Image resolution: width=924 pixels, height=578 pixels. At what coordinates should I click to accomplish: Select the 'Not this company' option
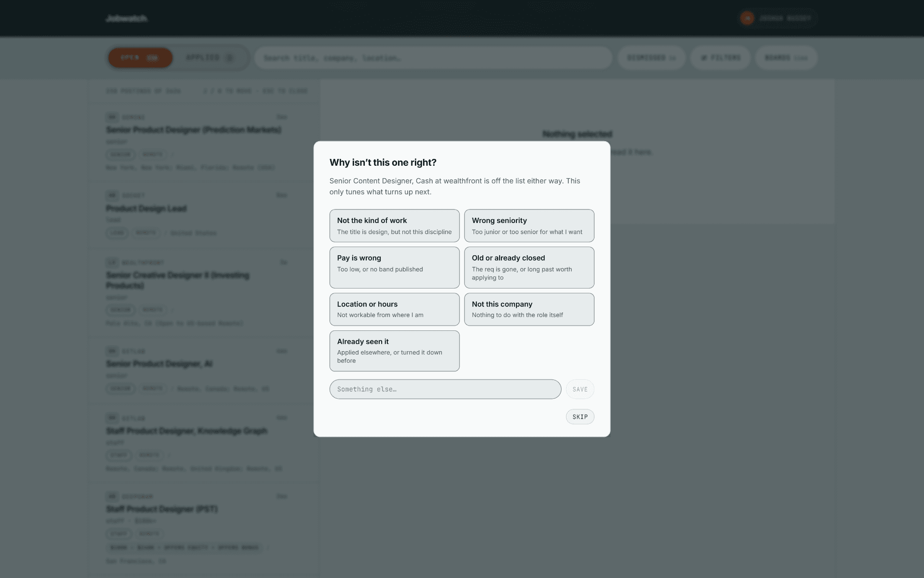point(529,309)
